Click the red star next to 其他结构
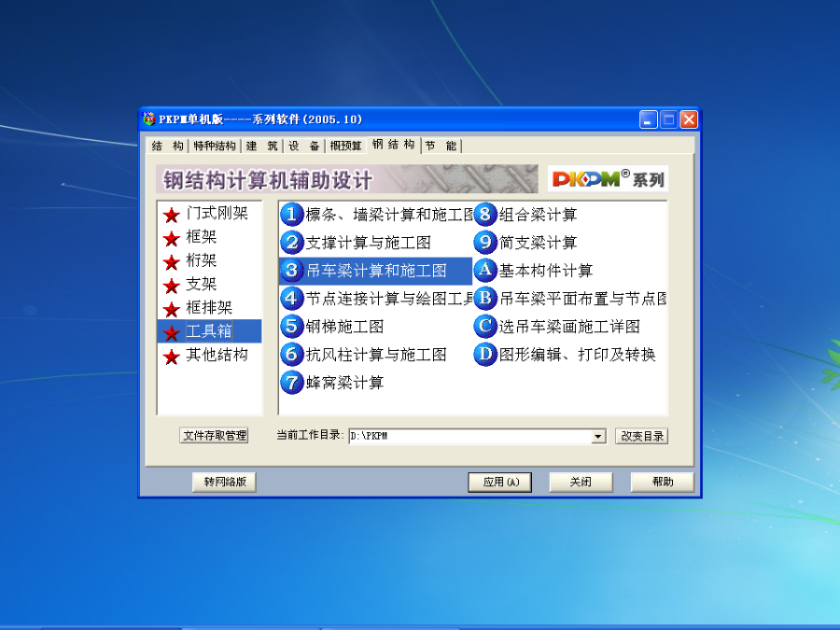The height and width of the screenshot is (630, 840). point(172,357)
